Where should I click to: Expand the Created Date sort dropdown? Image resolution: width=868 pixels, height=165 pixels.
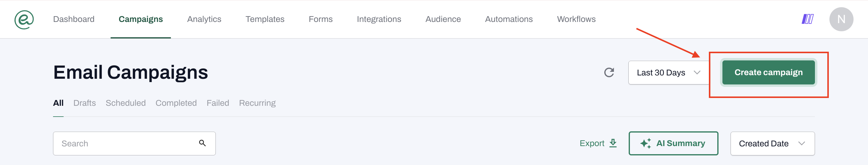point(772,143)
